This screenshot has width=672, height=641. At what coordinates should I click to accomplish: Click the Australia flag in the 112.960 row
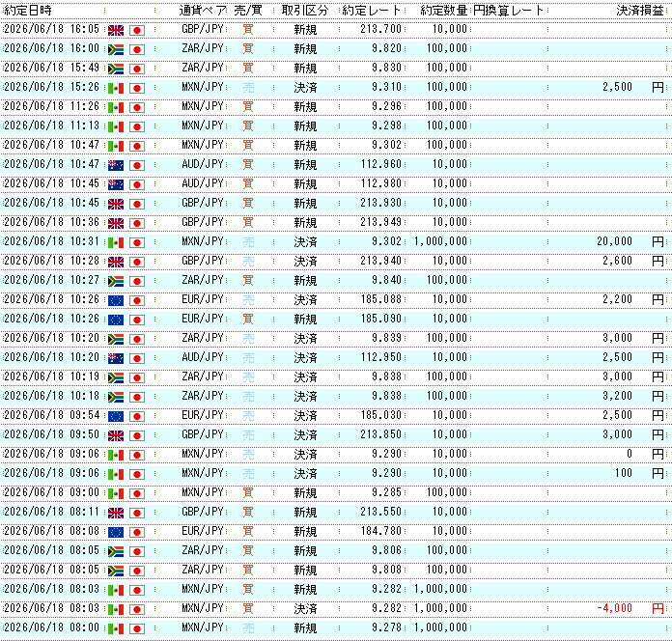point(116,165)
